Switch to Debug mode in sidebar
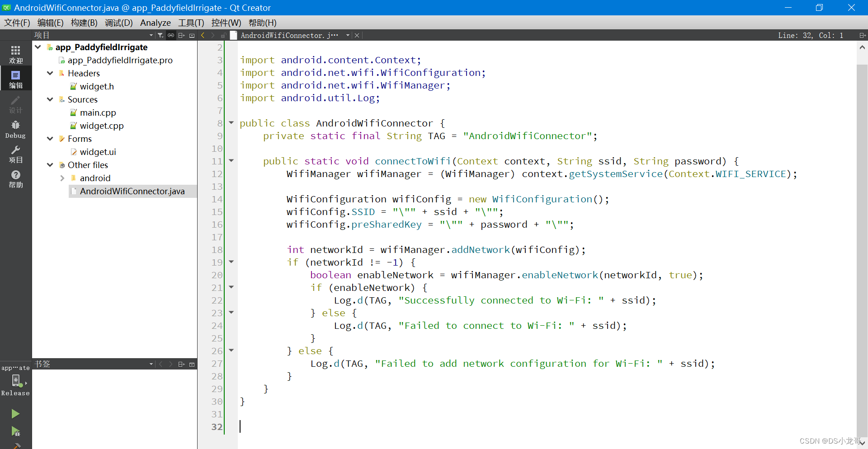The width and height of the screenshot is (868, 449). click(16, 129)
